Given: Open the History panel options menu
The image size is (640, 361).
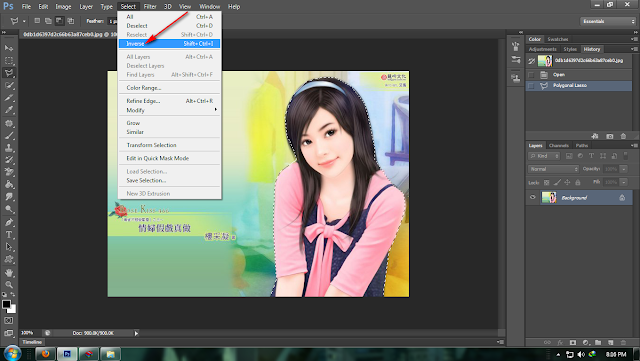Looking at the screenshot, I should (634, 49).
